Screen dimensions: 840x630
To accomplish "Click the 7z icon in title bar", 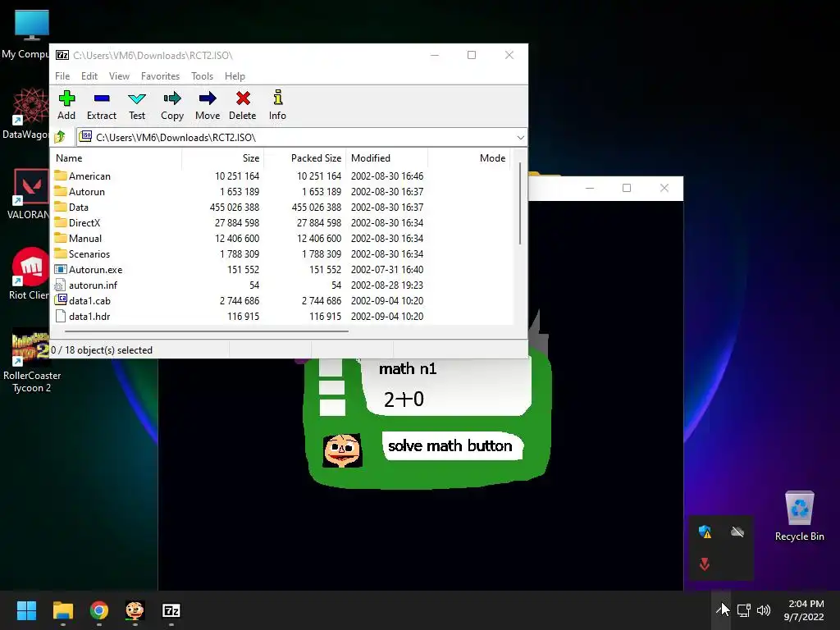I will click(62, 55).
